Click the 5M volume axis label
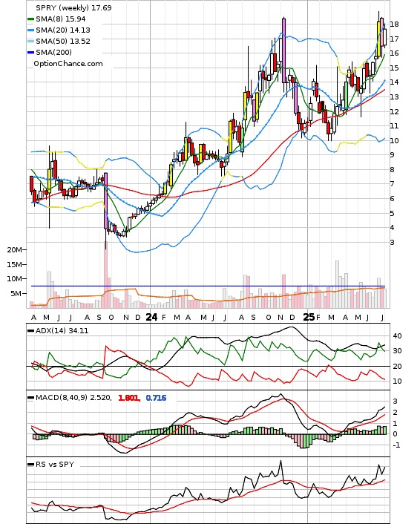This screenshot has width=420, height=524. pyautogui.click(x=16, y=293)
